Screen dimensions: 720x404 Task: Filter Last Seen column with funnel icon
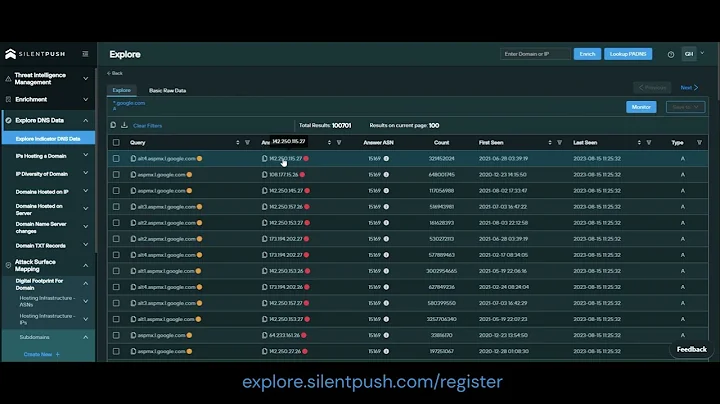(x=648, y=142)
